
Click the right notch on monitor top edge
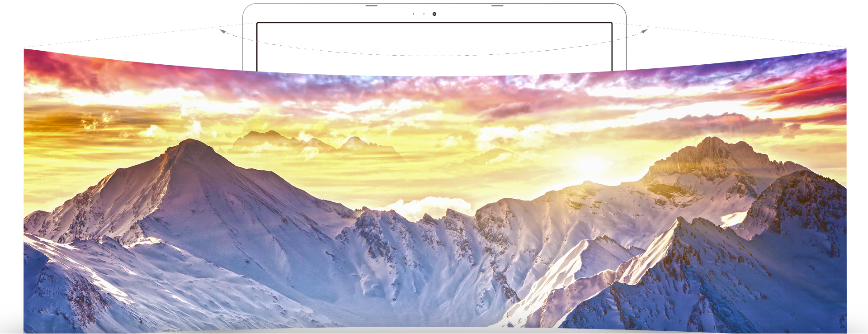pyautogui.click(x=497, y=6)
